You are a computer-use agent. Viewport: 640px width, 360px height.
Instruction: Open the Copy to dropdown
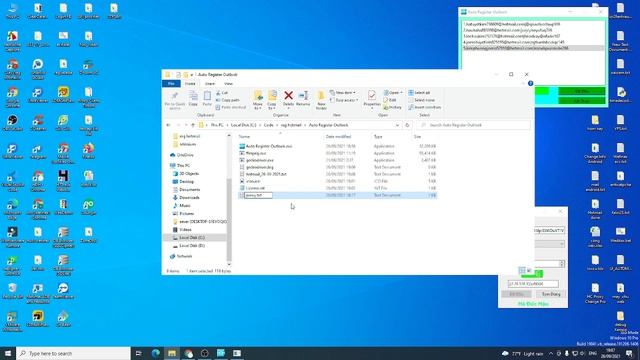[272, 107]
